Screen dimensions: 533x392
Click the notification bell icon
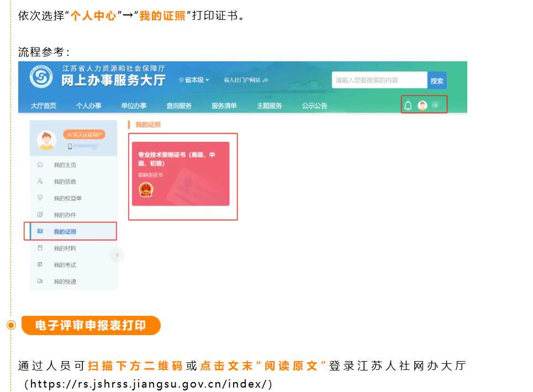point(408,105)
